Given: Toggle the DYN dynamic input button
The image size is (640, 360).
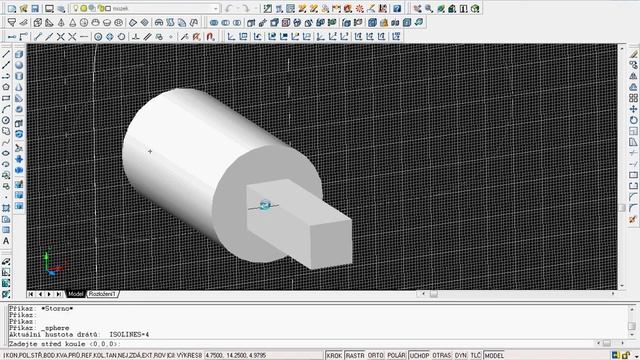Looking at the screenshot, I should pyautogui.click(x=460, y=356).
